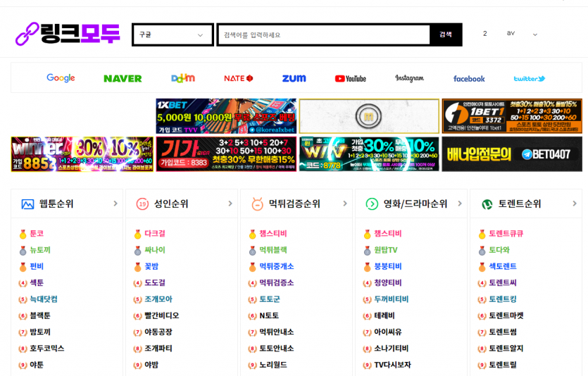This screenshot has width=588, height=376.
Task: Expand 성인순위 section with chevron
Action: [x=230, y=203]
